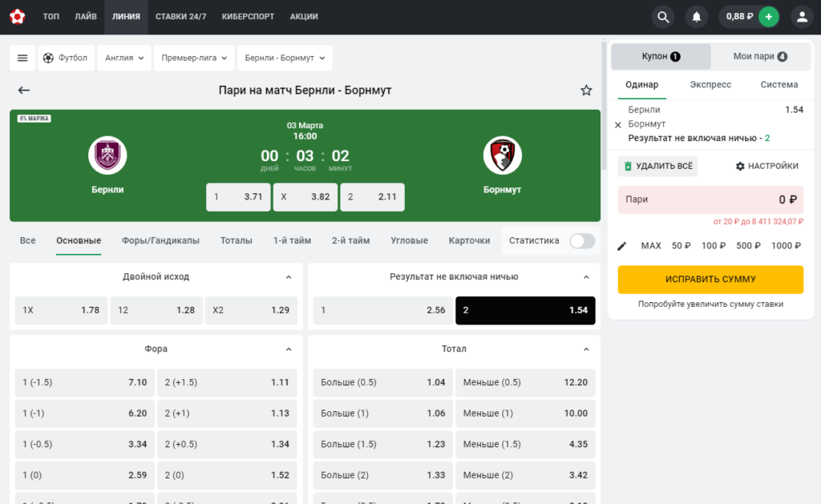
Task: Click the Пари stake input field
Action: click(x=710, y=200)
